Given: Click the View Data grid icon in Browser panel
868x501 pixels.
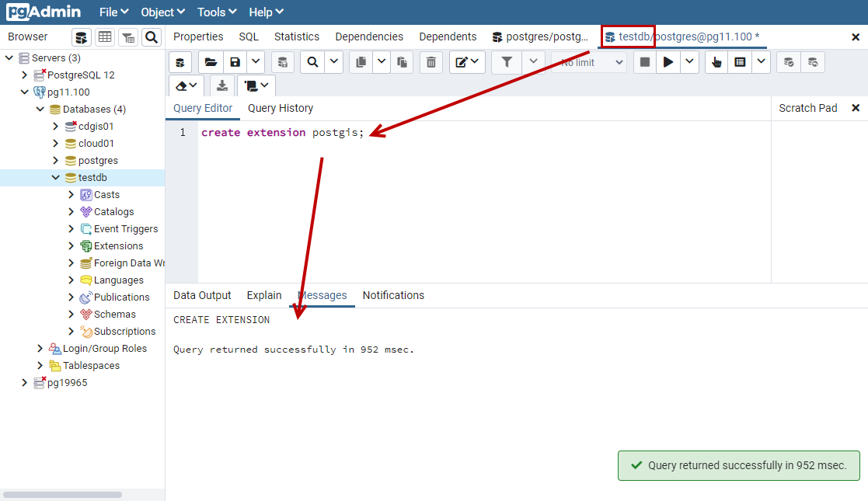Looking at the screenshot, I should pos(104,37).
